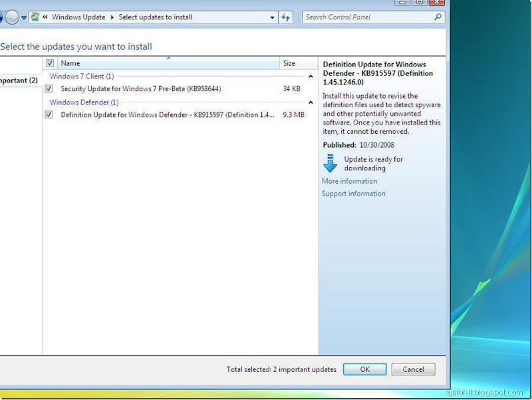
Task: Click the 34 KB size value
Action: pyautogui.click(x=291, y=89)
